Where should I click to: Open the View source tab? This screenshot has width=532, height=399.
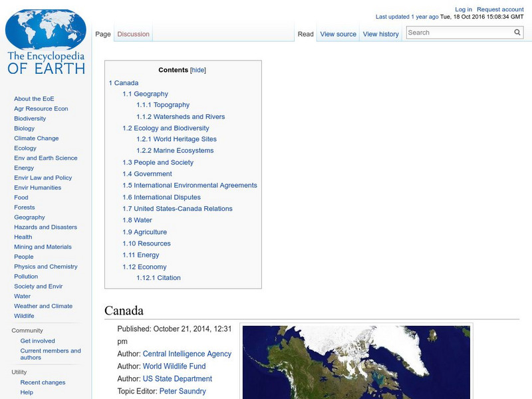(338, 35)
